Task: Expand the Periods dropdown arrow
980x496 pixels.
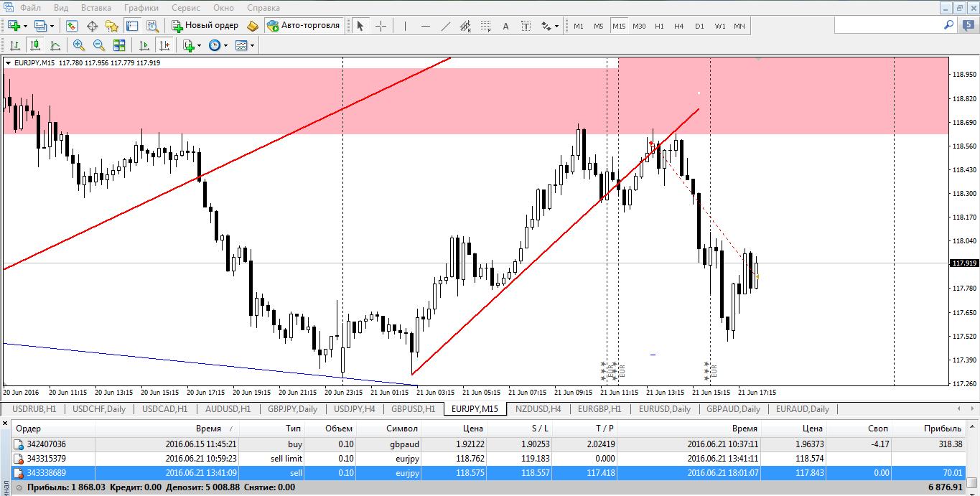Action: click(226, 45)
